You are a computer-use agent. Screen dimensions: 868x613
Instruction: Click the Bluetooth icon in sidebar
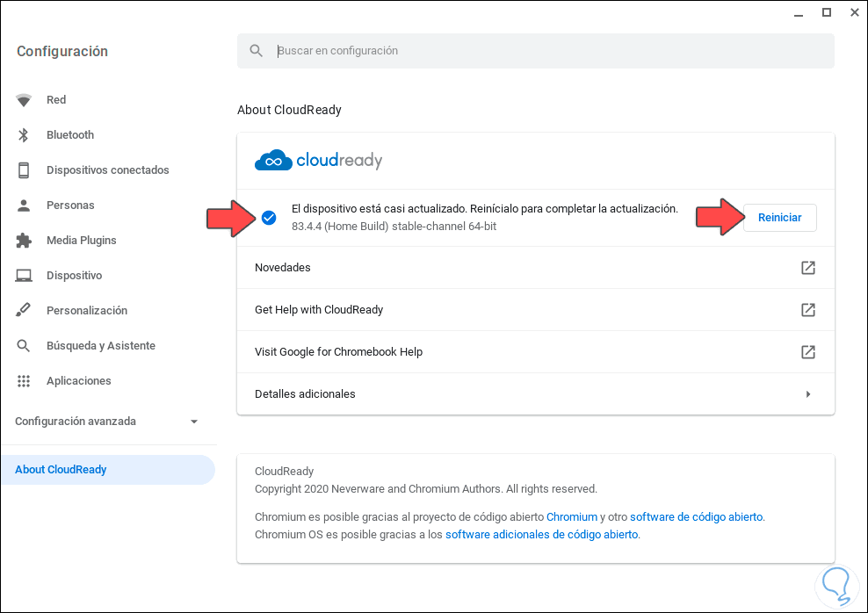point(24,135)
